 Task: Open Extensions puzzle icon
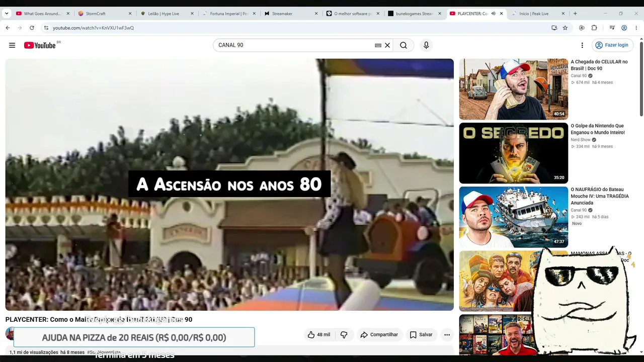point(594,28)
